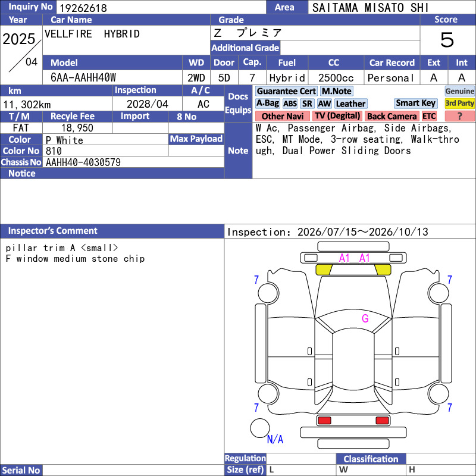Click the TV (Degital) badge
476x476 pixels.
coord(337,116)
